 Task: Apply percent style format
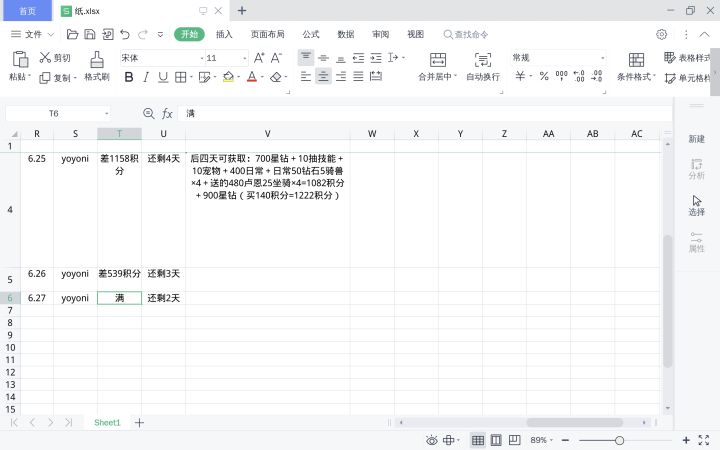coord(544,76)
